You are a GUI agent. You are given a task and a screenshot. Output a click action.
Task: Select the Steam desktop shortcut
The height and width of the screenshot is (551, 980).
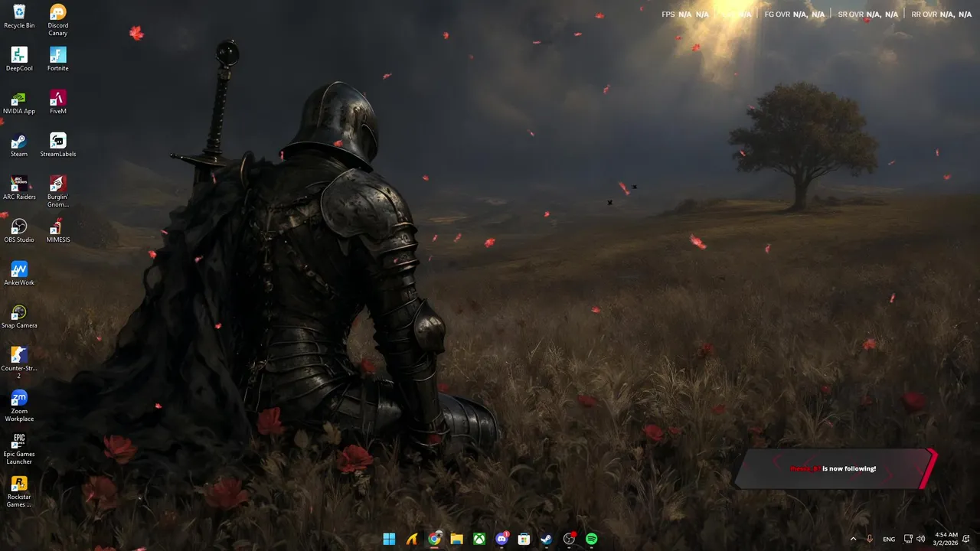[x=19, y=145]
